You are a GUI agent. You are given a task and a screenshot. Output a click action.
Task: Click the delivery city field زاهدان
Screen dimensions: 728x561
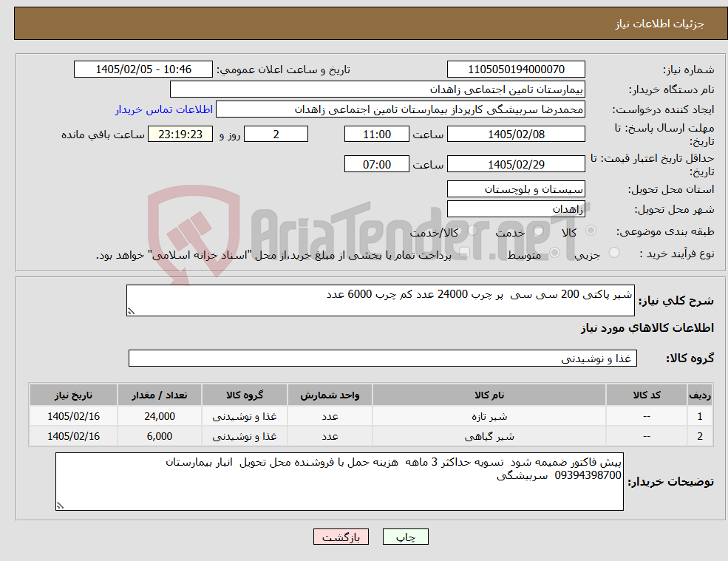[x=516, y=209]
